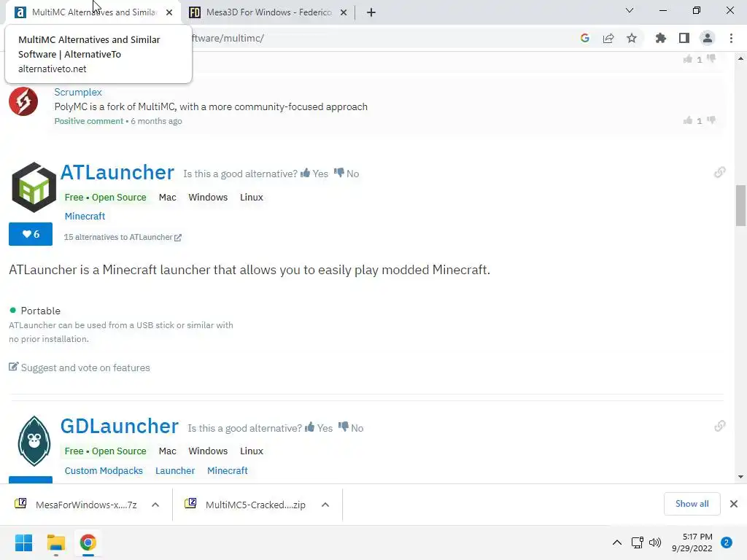The width and height of the screenshot is (747, 560).
Task: Downvote the topmost comment thumbs down
Action: [711, 59]
